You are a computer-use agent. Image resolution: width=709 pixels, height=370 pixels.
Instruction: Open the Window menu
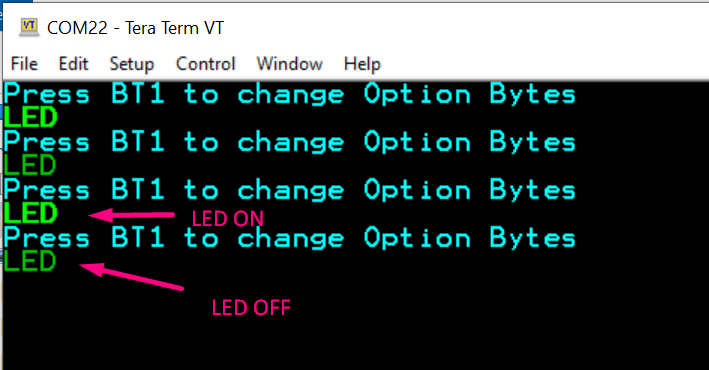(289, 64)
